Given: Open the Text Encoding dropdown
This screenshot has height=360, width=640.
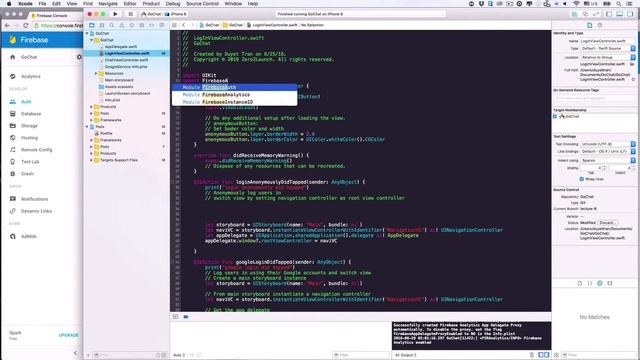Looking at the screenshot, I should click(x=608, y=144).
